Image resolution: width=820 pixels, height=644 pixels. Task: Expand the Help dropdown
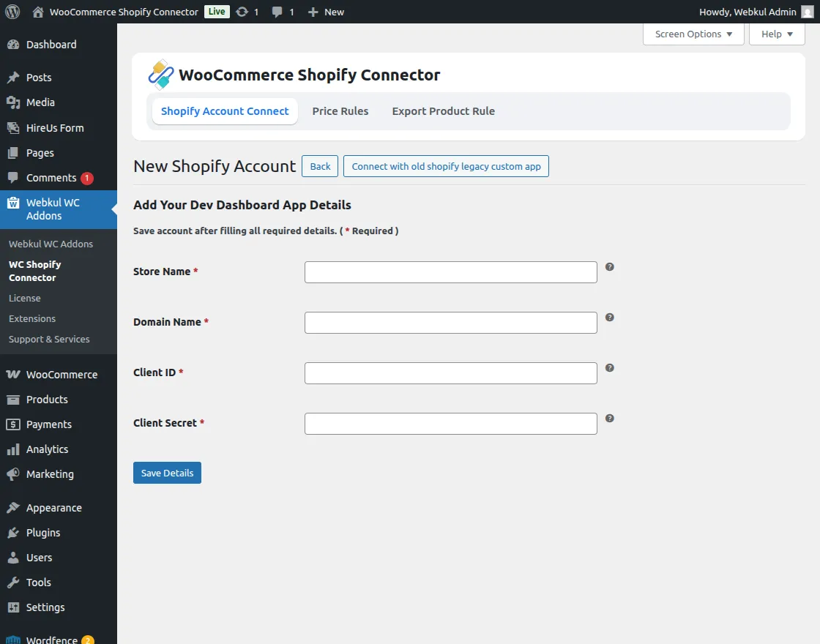(776, 34)
